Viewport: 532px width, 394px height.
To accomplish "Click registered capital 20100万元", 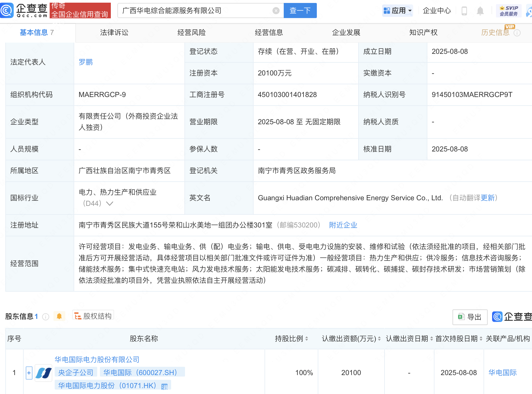I will pos(275,73).
